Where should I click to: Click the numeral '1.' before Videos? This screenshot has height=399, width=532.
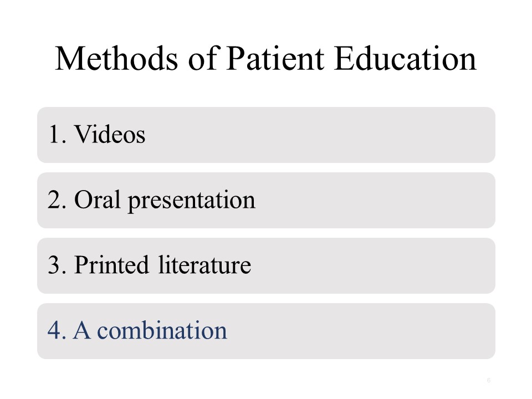click(x=58, y=134)
